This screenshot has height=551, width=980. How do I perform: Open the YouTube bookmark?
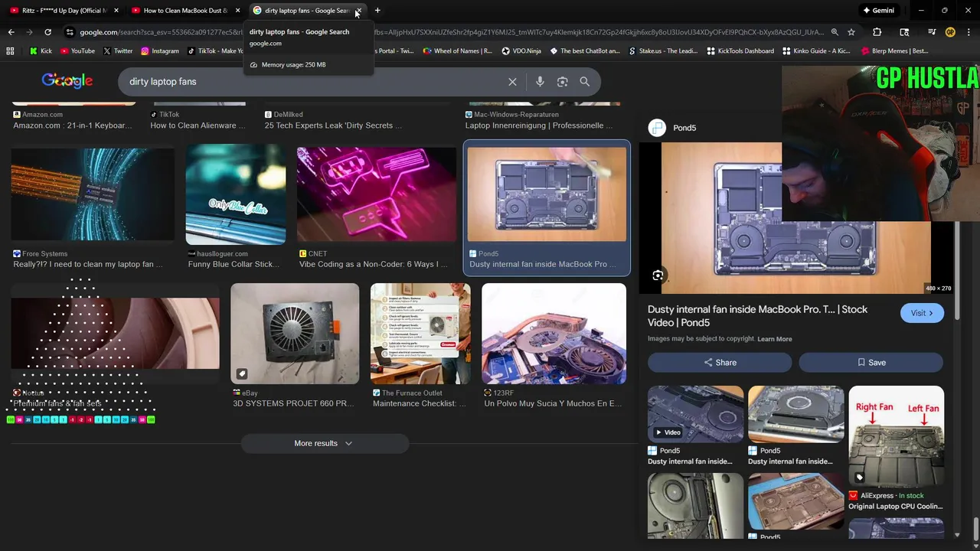pos(77,51)
